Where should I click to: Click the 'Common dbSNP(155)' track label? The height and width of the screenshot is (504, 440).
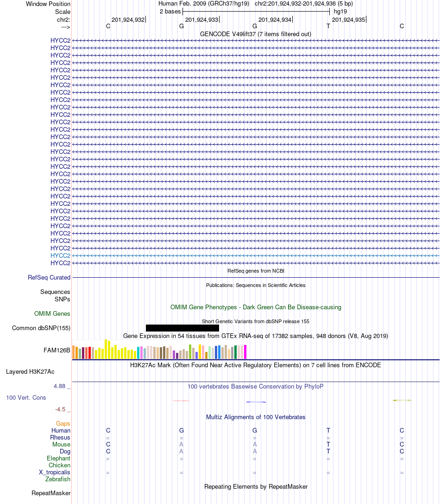(x=41, y=328)
